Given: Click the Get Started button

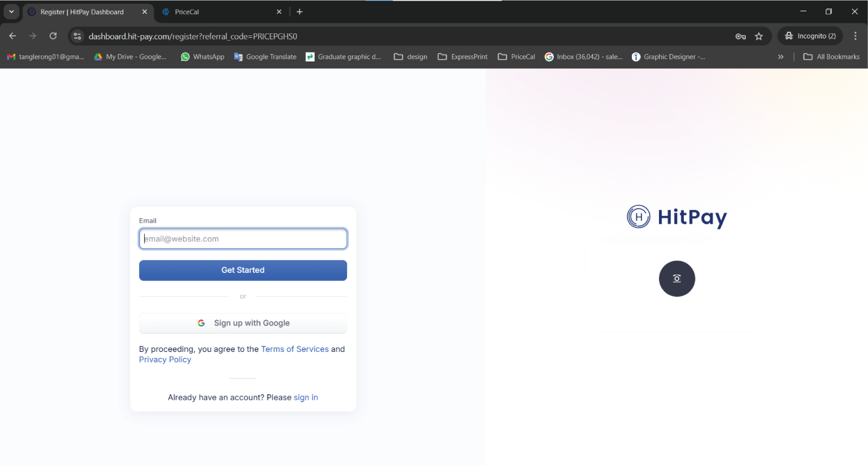Looking at the screenshot, I should coord(242,270).
